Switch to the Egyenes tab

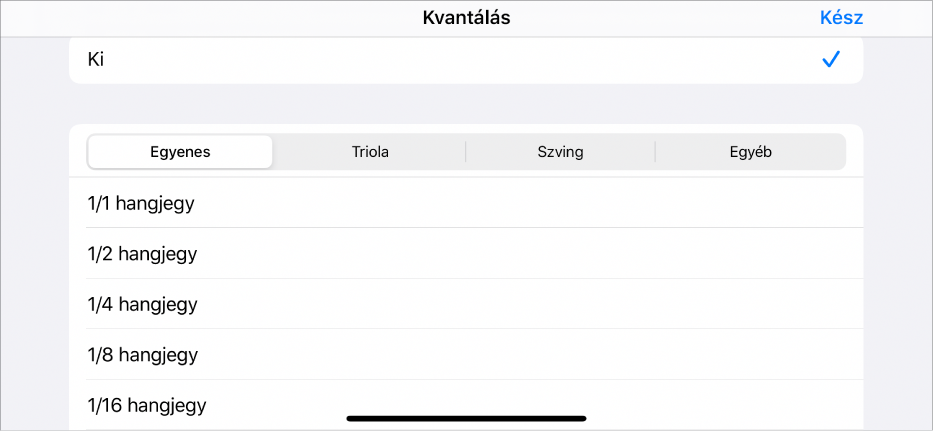point(180,152)
